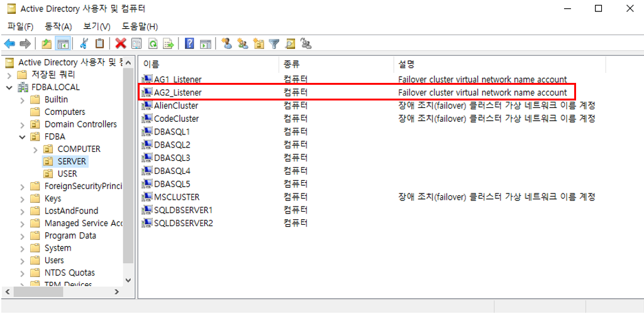Image resolution: width=644 pixels, height=314 pixels.
Task: Select the DBASQL3 computer entry
Action: click(172, 158)
